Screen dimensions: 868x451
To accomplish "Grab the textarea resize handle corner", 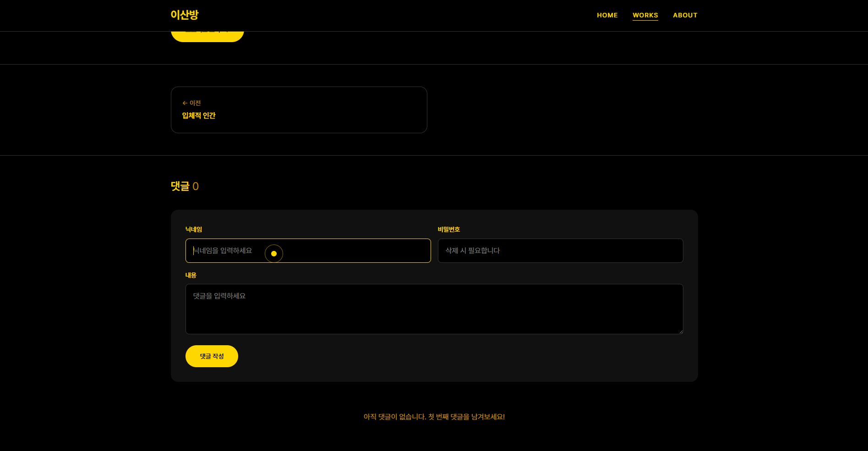I will coord(681,331).
